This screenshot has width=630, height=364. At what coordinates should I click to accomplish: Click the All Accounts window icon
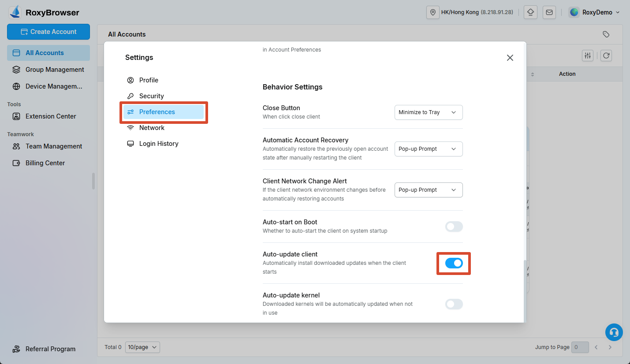(16, 53)
